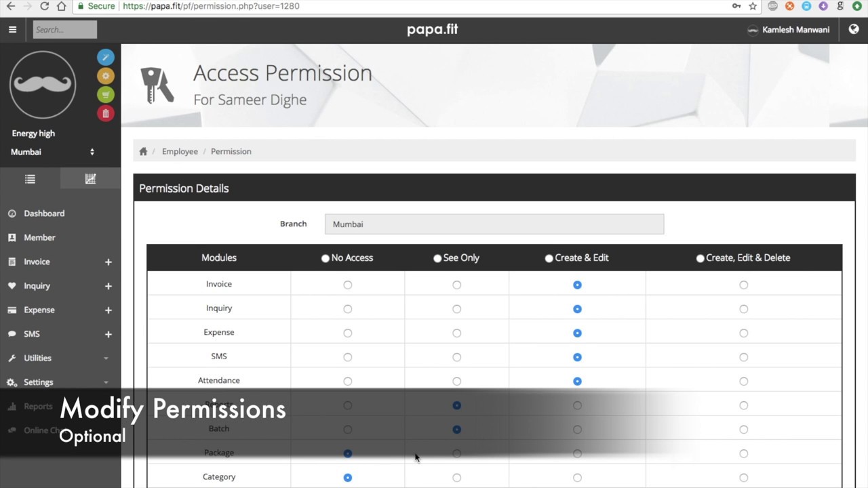Go to browser home icon
This screenshot has height=488, width=868.
61,6
